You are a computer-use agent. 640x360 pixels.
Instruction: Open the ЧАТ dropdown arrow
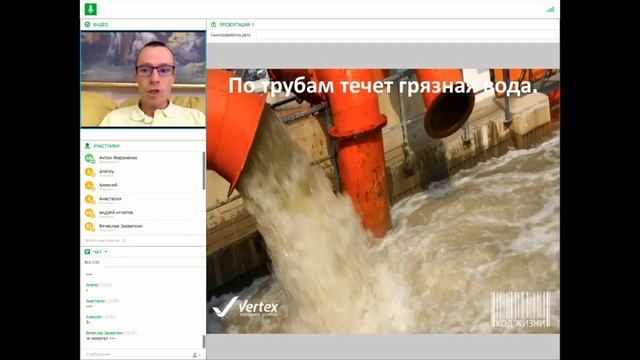click(106, 252)
